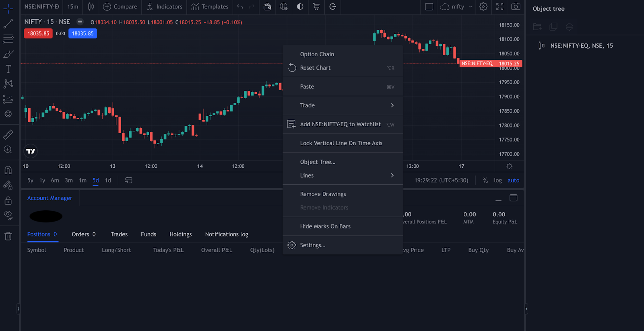The image size is (644, 331).
Task: Activate the ruler measure tool
Action: 8,134
